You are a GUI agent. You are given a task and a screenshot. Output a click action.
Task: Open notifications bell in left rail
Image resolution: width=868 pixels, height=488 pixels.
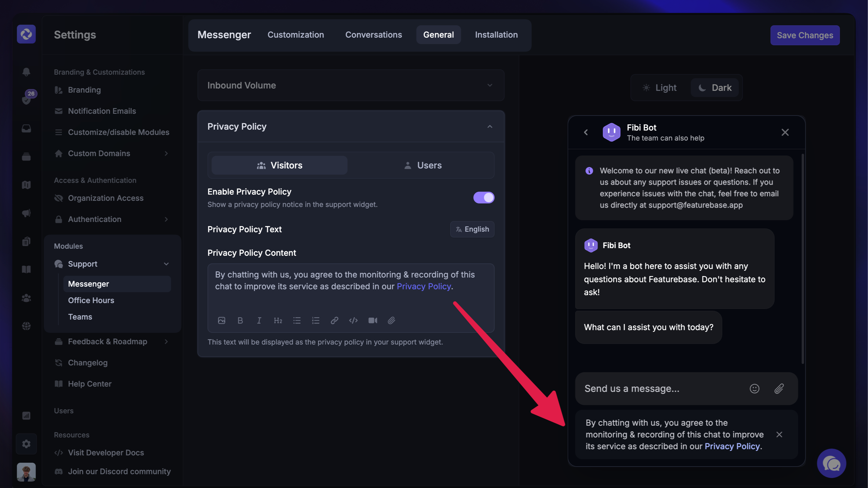click(x=26, y=72)
